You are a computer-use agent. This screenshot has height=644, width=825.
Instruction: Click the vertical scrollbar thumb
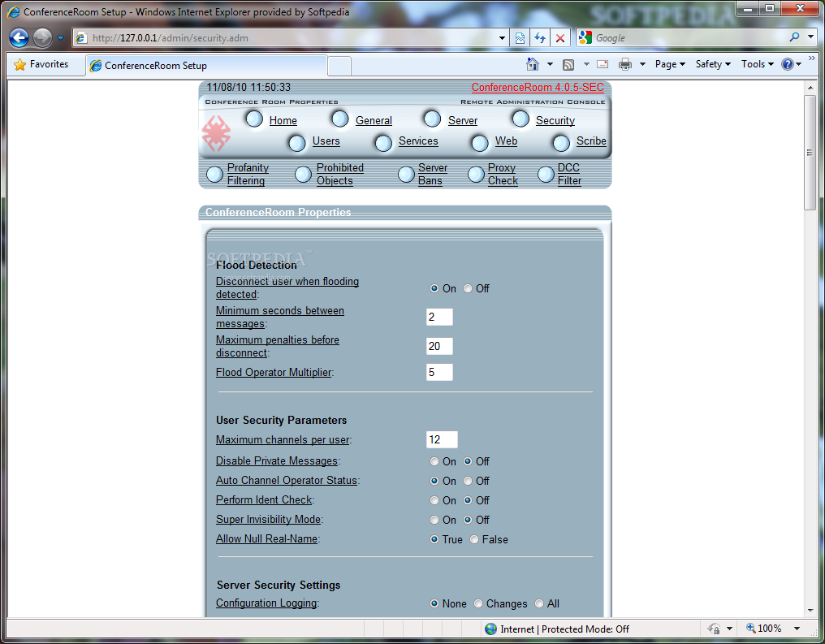810,153
